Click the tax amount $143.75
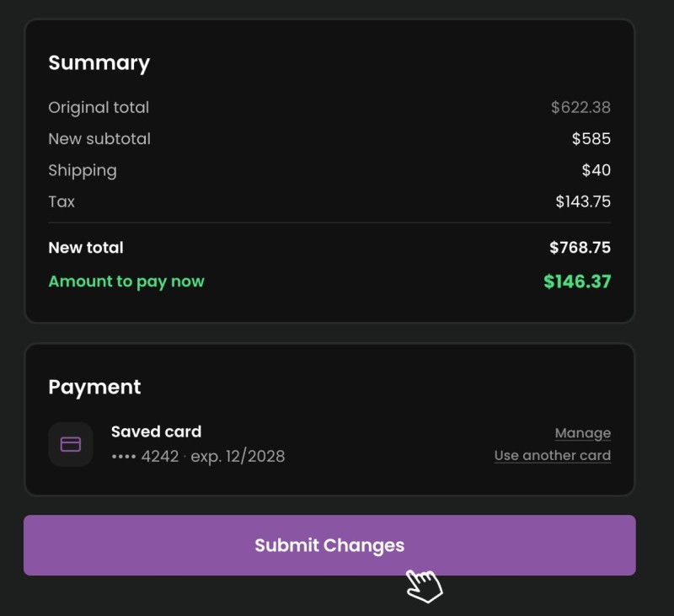This screenshot has height=616, width=674. click(583, 201)
